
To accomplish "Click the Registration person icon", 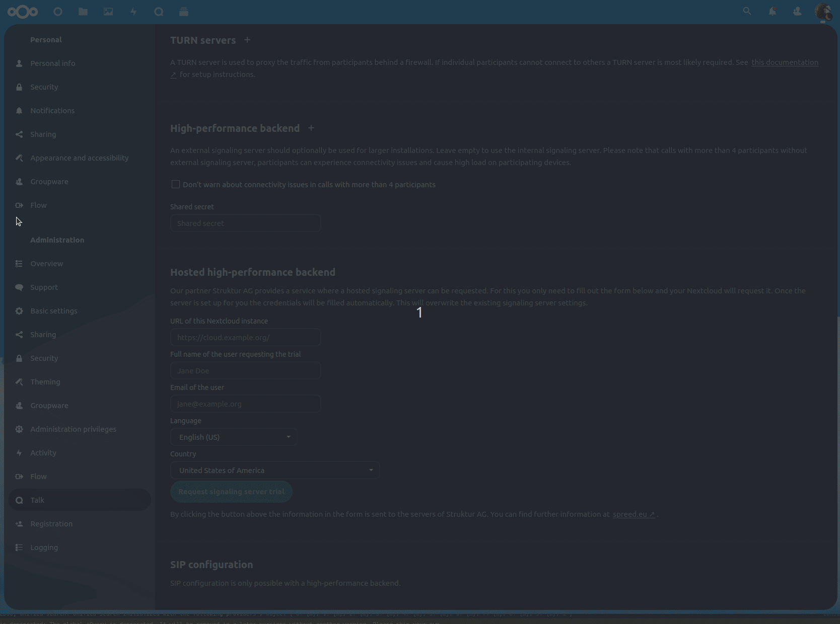I will pyautogui.click(x=19, y=524).
